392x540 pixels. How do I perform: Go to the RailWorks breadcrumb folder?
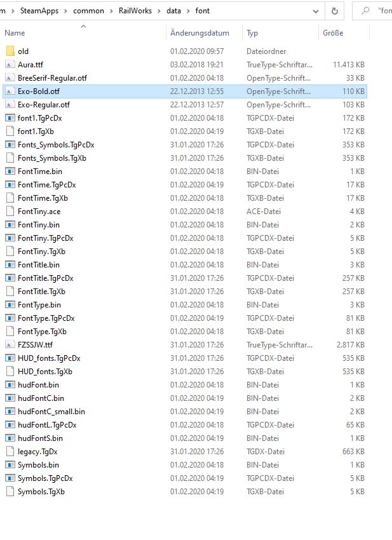(135, 11)
